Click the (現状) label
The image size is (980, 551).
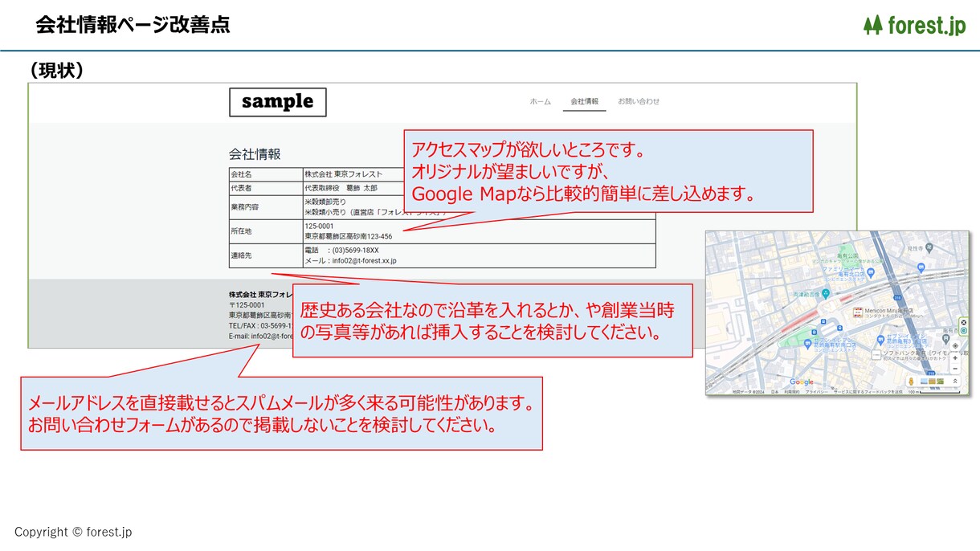[57, 71]
